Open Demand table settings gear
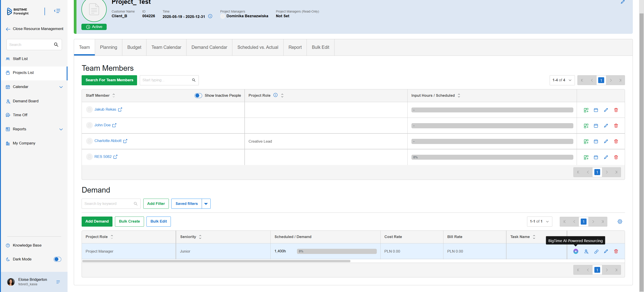This screenshot has width=644, height=292. click(x=620, y=222)
